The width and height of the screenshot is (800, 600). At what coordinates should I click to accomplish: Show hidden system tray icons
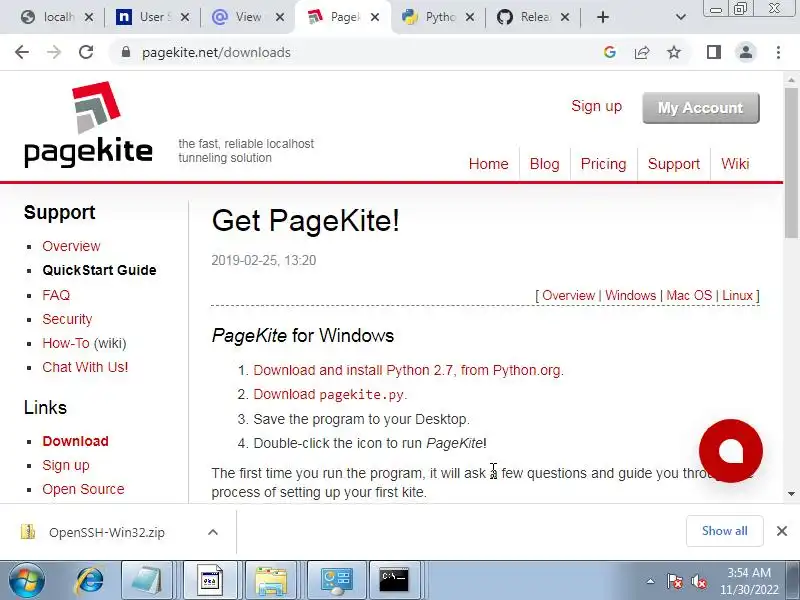pos(651,581)
